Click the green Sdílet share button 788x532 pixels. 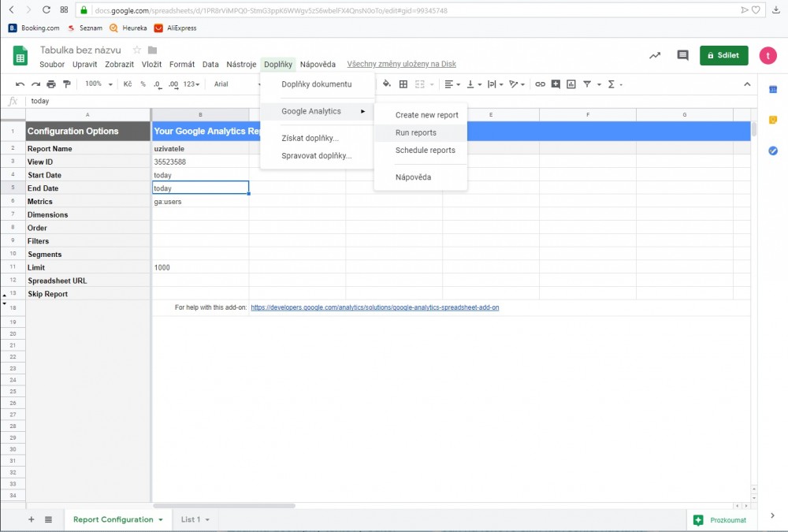723,55
